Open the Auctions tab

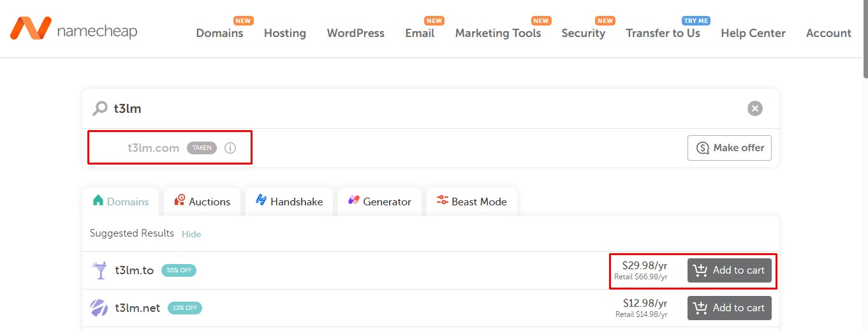click(202, 202)
